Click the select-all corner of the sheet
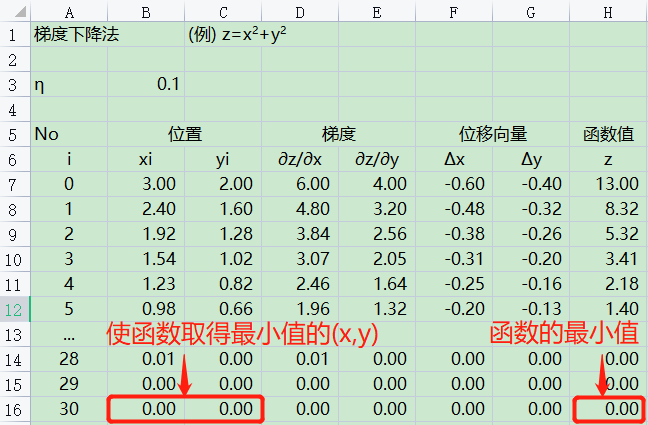This screenshot has height=425, width=648. tap(14, 10)
